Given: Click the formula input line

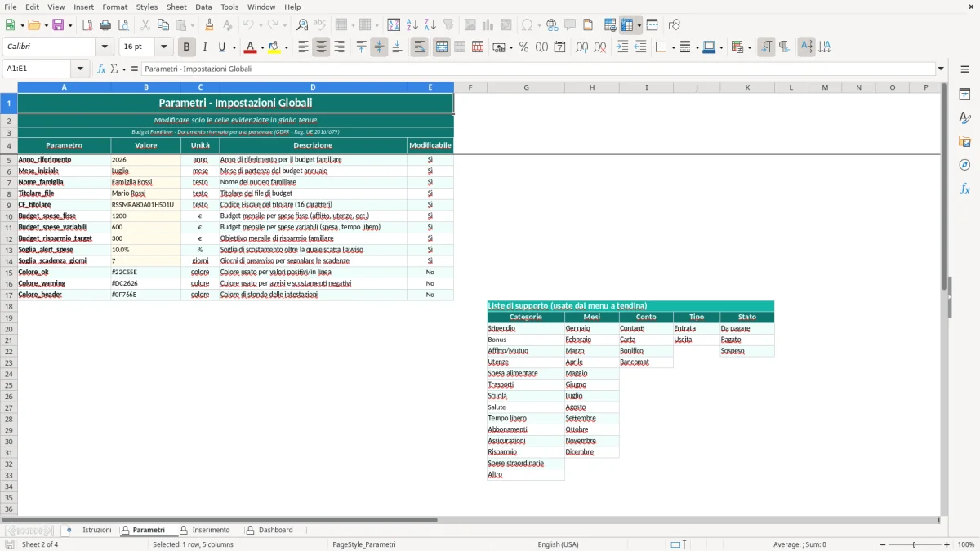Looking at the screenshot, I should coord(539,69).
